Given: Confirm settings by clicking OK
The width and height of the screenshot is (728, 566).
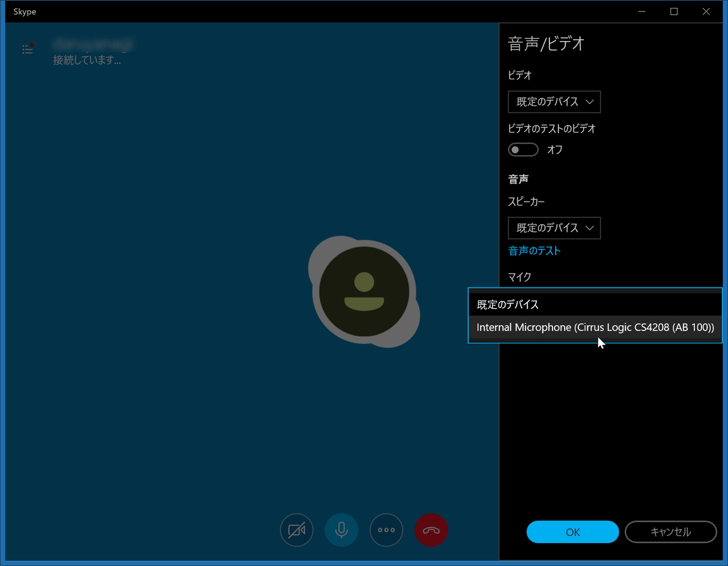Looking at the screenshot, I should [572, 532].
